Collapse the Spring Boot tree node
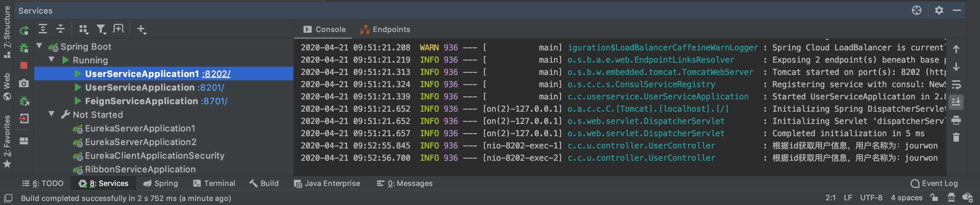 [x=39, y=46]
